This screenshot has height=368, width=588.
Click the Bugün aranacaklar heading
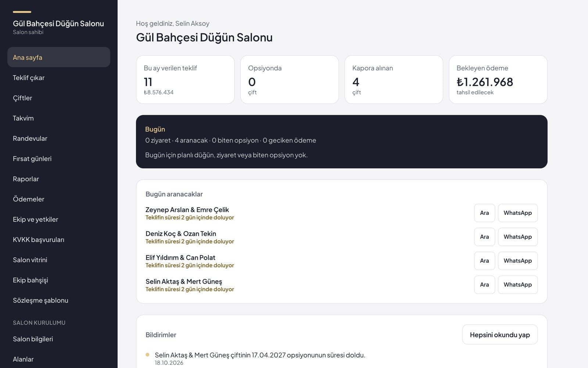(174, 194)
